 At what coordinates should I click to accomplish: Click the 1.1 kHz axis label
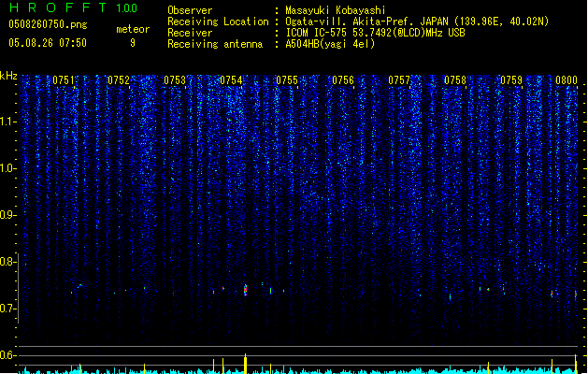8,122
